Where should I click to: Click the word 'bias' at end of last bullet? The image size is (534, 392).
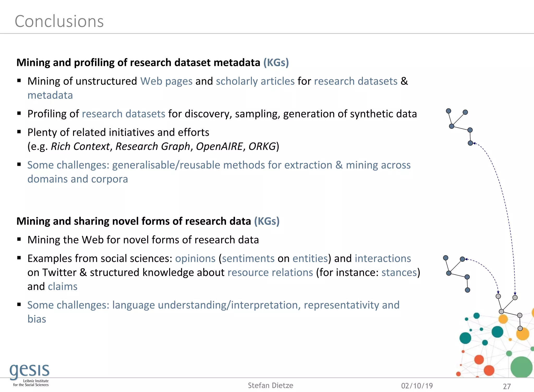[37, 319]
